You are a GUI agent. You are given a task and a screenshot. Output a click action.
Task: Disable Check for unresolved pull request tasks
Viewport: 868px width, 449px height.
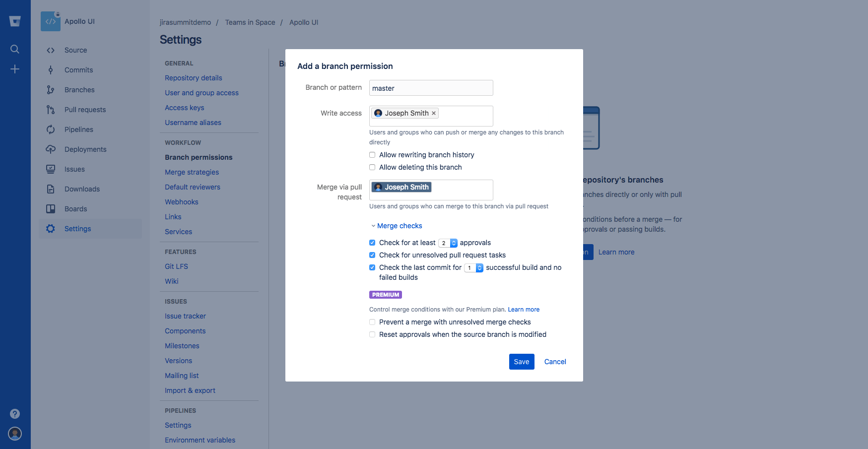(x=372, y=255)
